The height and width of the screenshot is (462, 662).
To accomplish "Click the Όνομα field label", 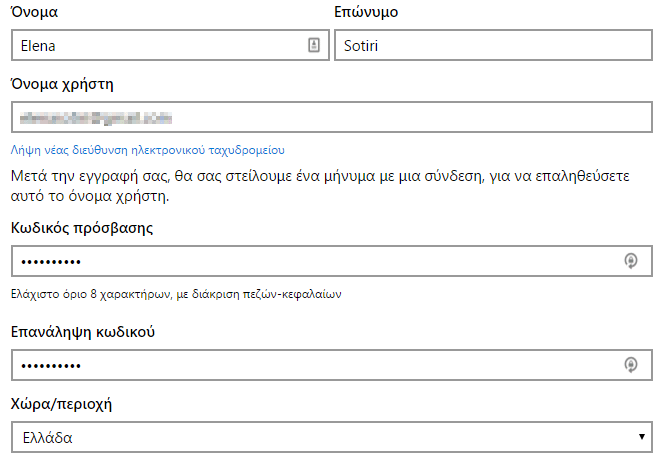I will pyautogui.click(x=34, y=12).
